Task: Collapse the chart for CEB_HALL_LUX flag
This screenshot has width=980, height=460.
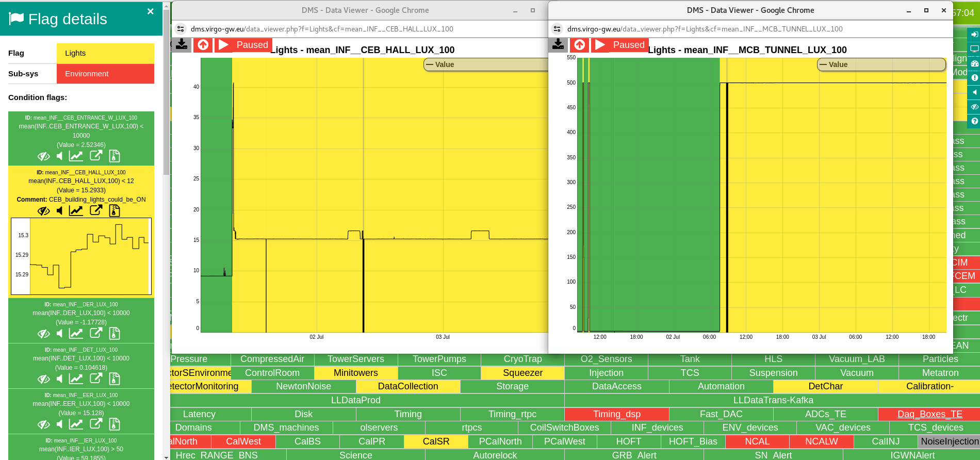Action: point(76,210)
